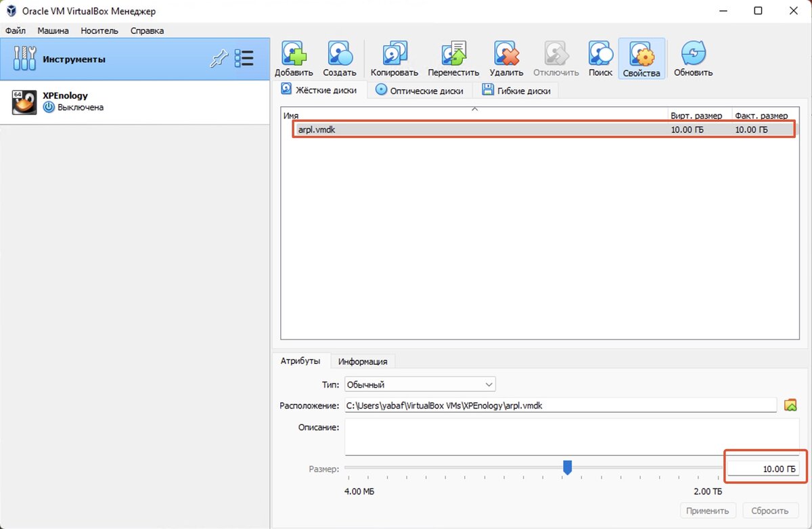812x529 pixels.
Task: Click the Размер slider handle
Action: [568, 467]
